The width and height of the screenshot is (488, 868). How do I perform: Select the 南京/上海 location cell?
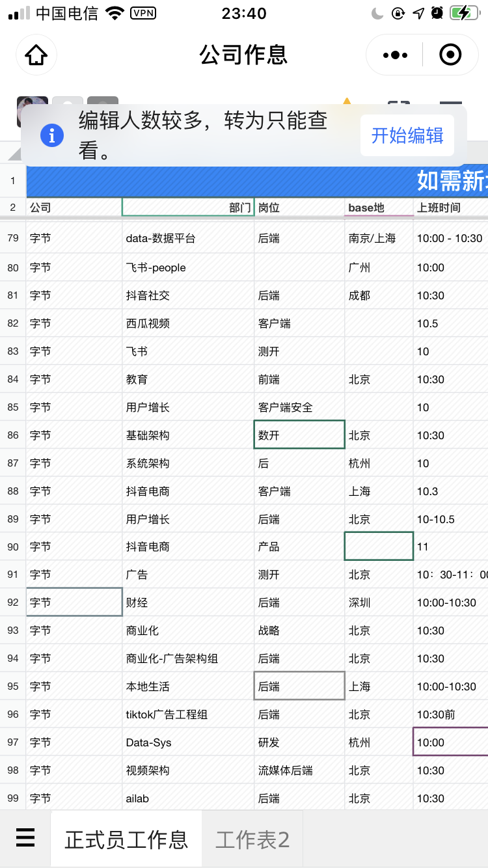[x=379, y=238]
